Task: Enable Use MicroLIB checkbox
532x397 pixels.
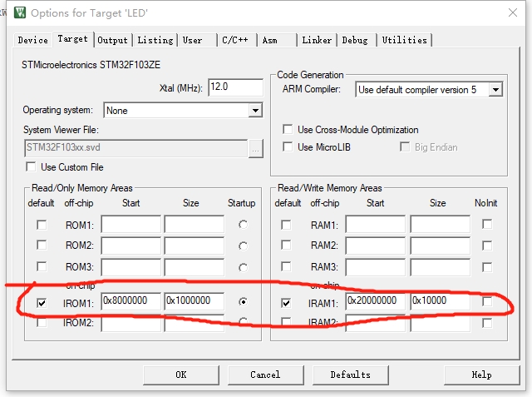Action: coord(288,147)
